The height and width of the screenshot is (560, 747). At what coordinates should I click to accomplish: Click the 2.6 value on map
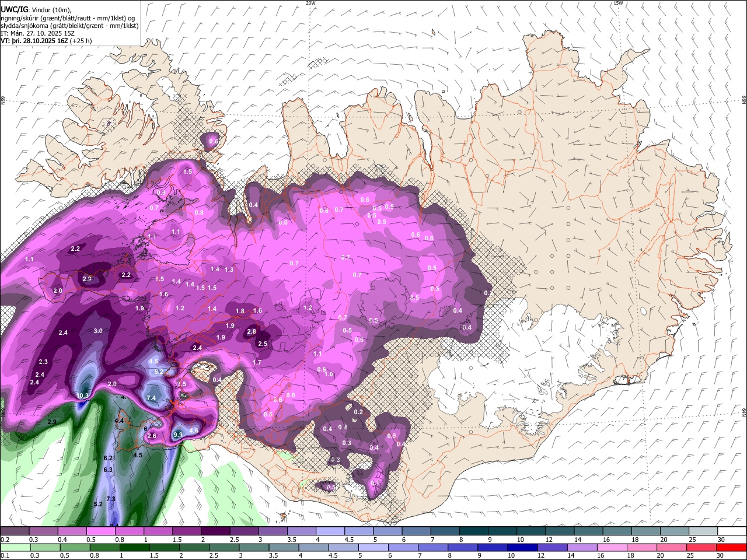(152, 436)
